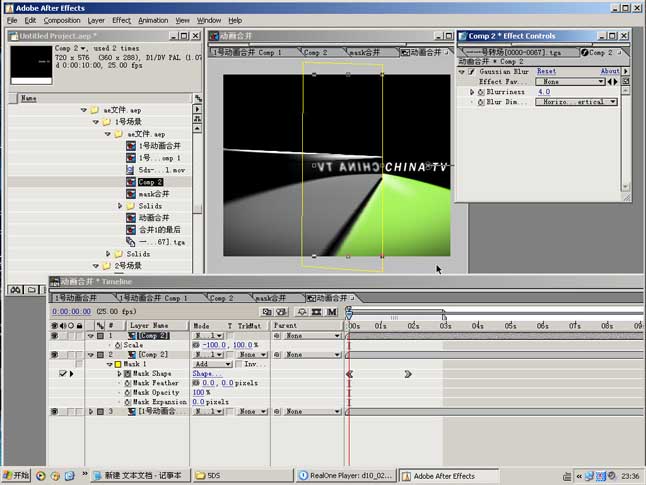This screenshot has width=646, height=485.
Task: Hide layer 1 Comp 2 with eye toggle
Action: [54, 336]
